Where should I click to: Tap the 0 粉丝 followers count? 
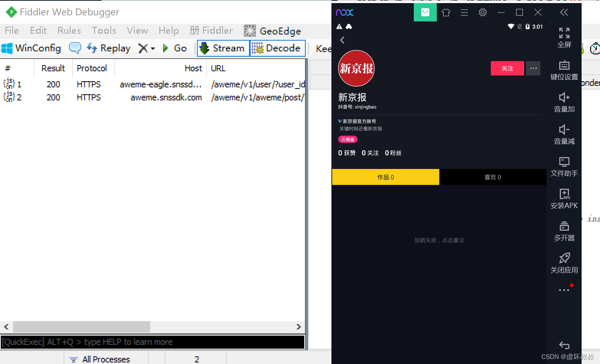click(x=393, y=153)
